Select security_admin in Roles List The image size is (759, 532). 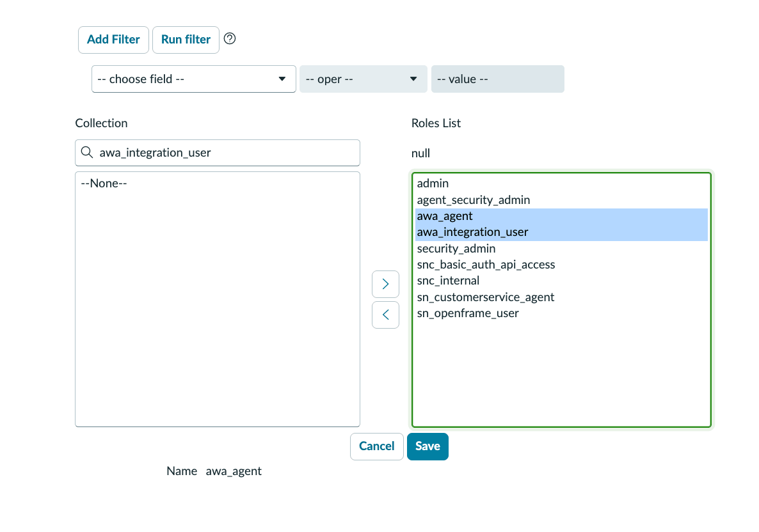pyautogui.click(x=561, y=249)
